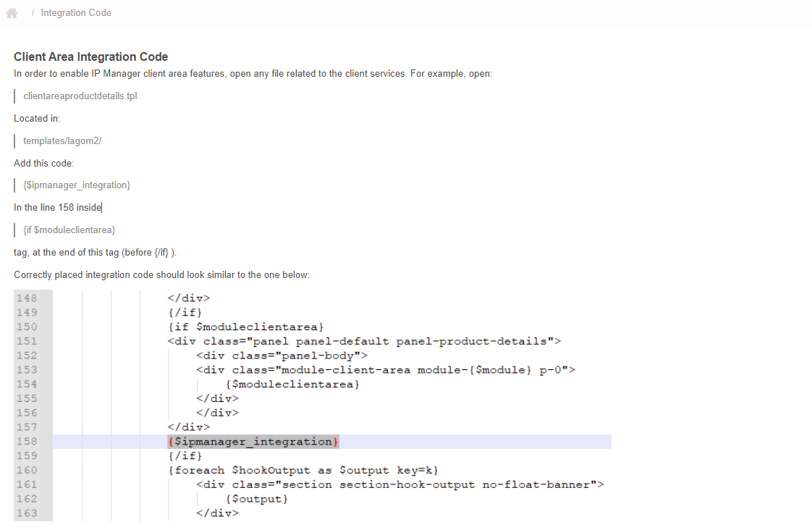The image size is (812, 530).
Task: Click line number 150 in the code gutter
Action: point(27,327)
